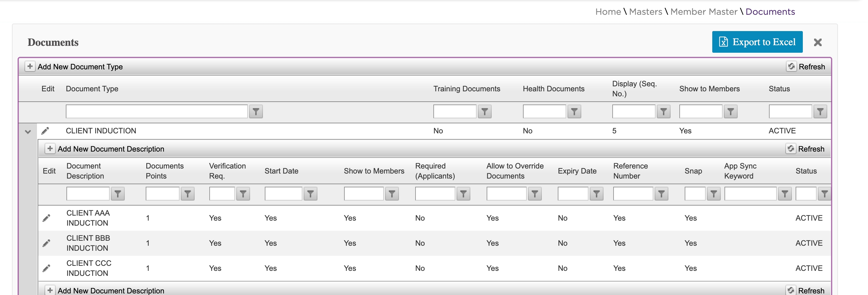Click Document Type filter text box
The width and height of the screenshot is (868, 295).
[157, 111]
